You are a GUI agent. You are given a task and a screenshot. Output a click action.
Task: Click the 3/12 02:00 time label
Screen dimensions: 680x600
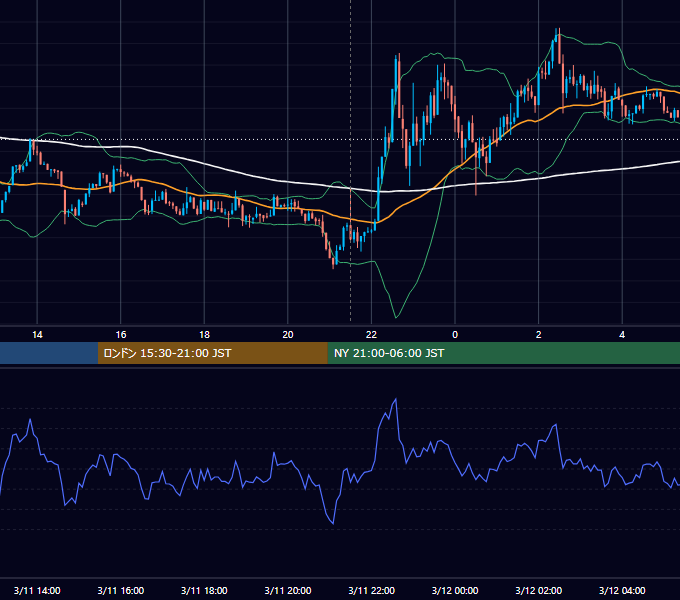click(539, 590)
